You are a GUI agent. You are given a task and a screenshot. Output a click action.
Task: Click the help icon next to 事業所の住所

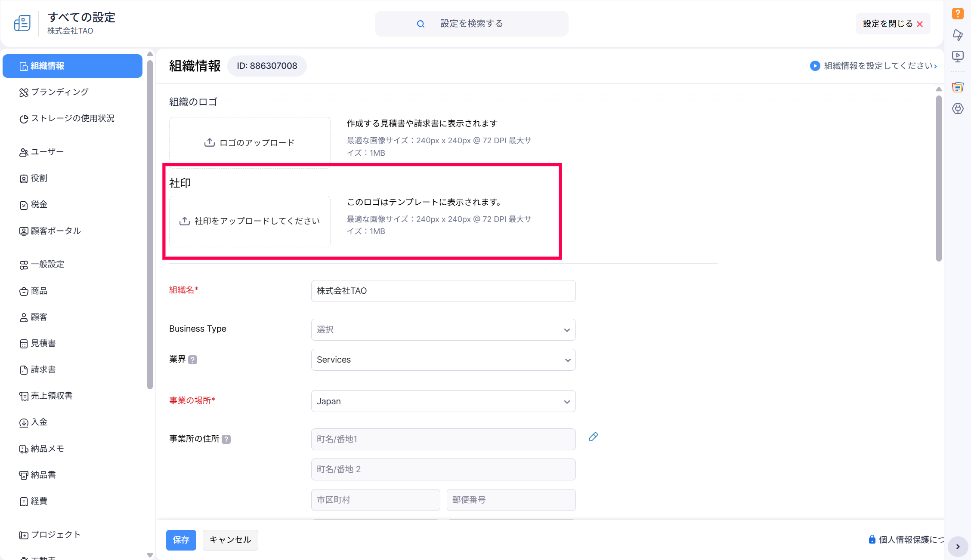pyautogui.click(x=226, y=439)
